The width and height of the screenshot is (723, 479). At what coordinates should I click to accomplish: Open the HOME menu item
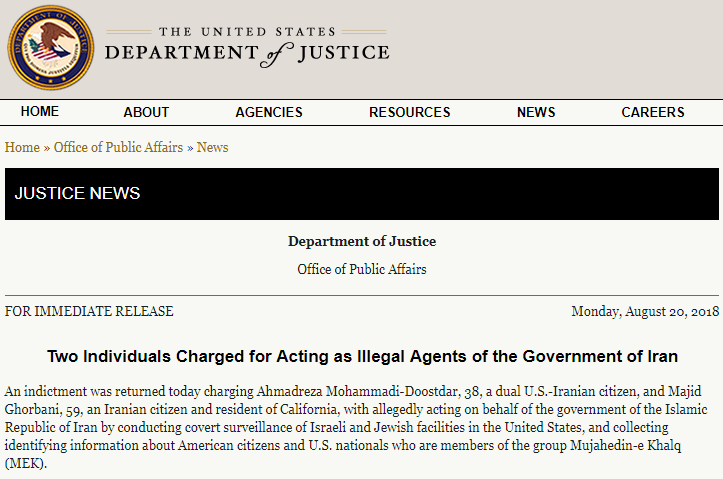click(40, 112)
